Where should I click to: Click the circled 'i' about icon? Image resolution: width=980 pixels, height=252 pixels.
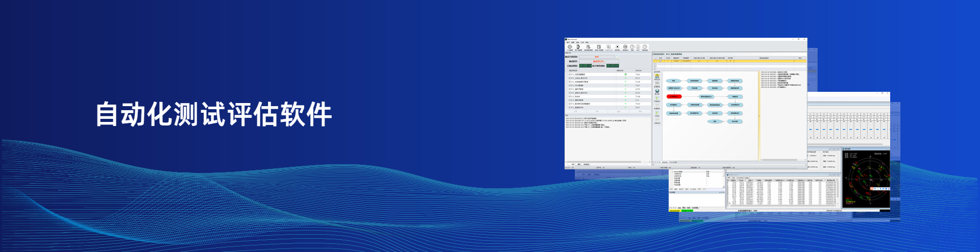(x=638, y=47)
